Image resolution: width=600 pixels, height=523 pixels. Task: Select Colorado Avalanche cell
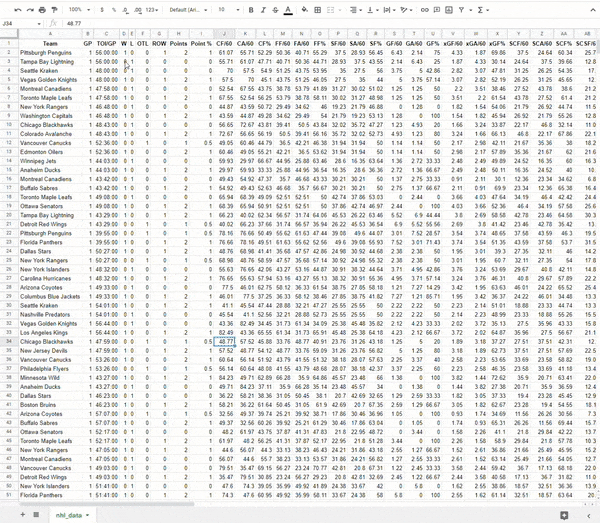tap(50, 134)
